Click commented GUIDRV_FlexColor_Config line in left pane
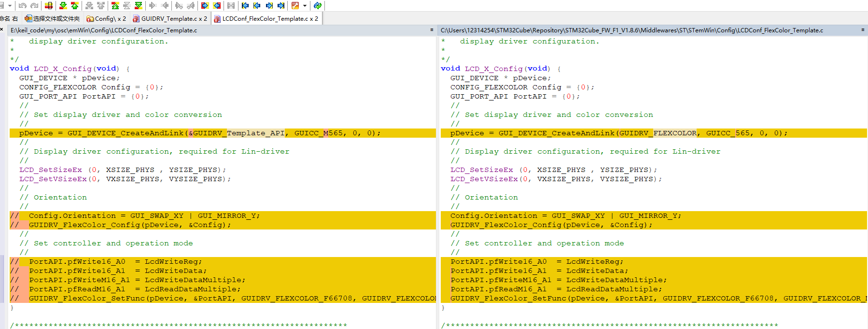Screen dimensions: 868x329 [x=223, y=225]
